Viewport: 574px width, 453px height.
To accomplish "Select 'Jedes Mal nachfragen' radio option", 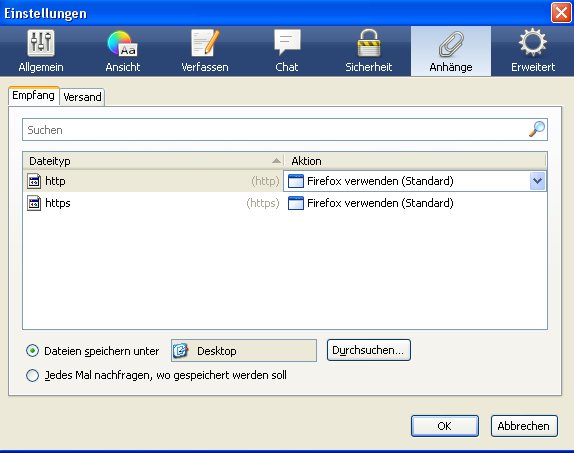I will [x=32, y=375].
